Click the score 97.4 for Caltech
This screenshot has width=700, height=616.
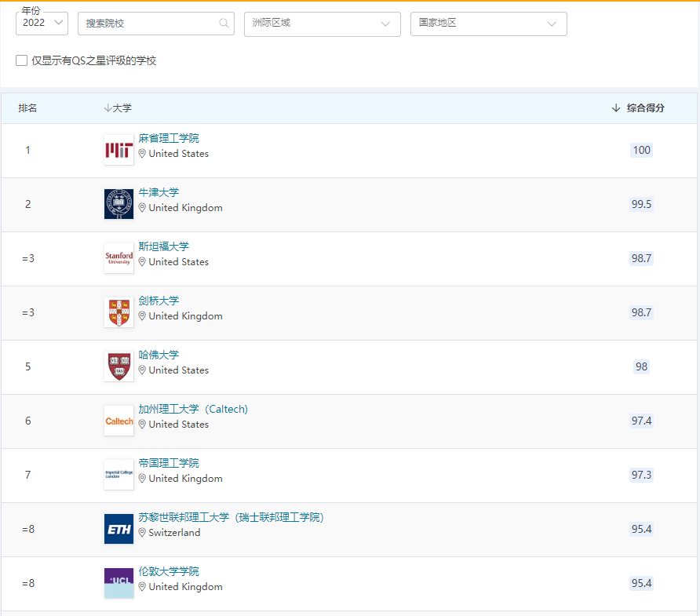click(x=641, y=421)
